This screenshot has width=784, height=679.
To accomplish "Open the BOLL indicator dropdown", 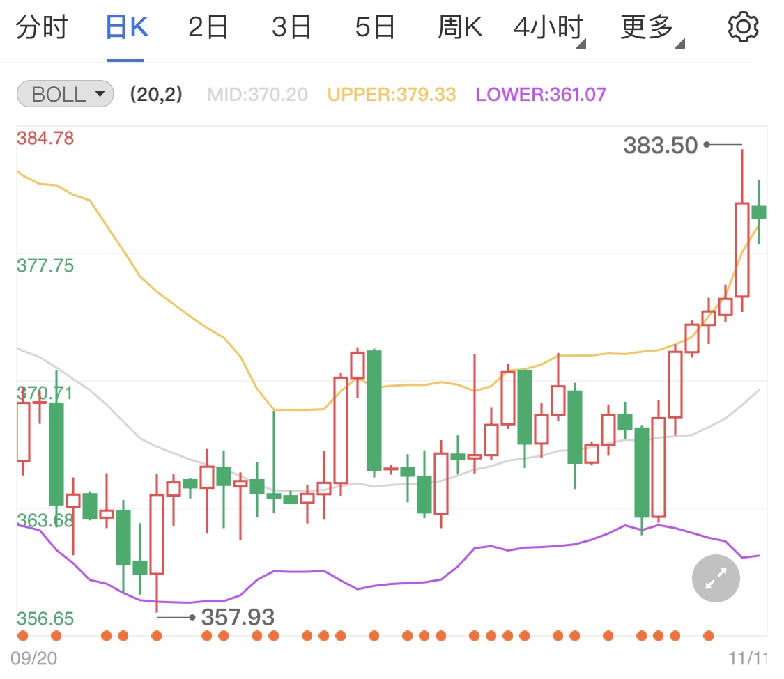I will tap(65, 94).
